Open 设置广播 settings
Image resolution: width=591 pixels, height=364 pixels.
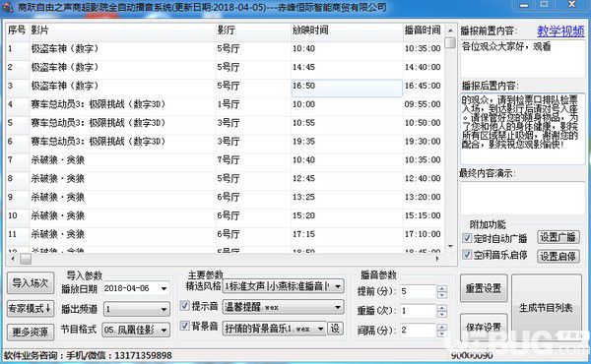click(558, 237)
